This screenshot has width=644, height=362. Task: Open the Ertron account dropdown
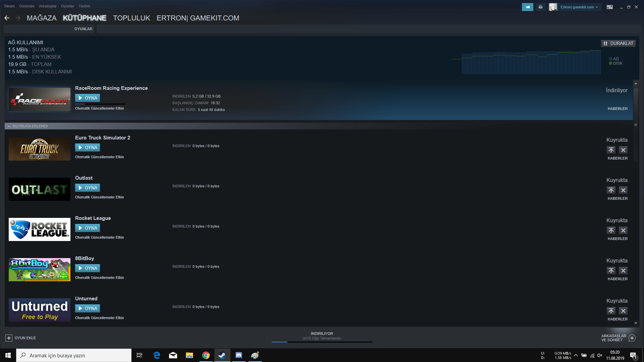[579, 7]
